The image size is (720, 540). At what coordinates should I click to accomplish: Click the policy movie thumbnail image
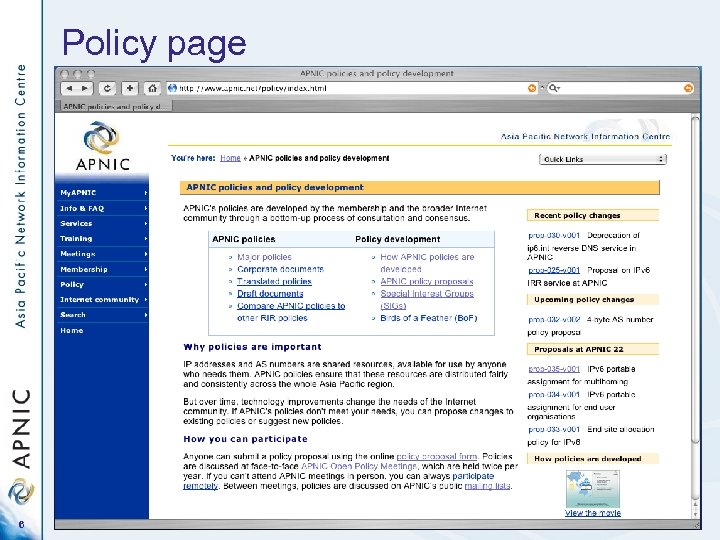[592, 489]
